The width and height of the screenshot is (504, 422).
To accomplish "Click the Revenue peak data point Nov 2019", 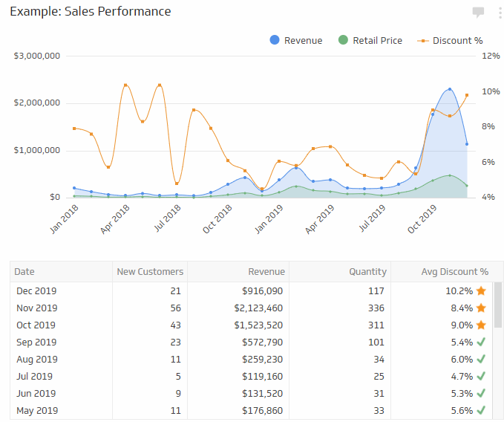I will 450,89.
